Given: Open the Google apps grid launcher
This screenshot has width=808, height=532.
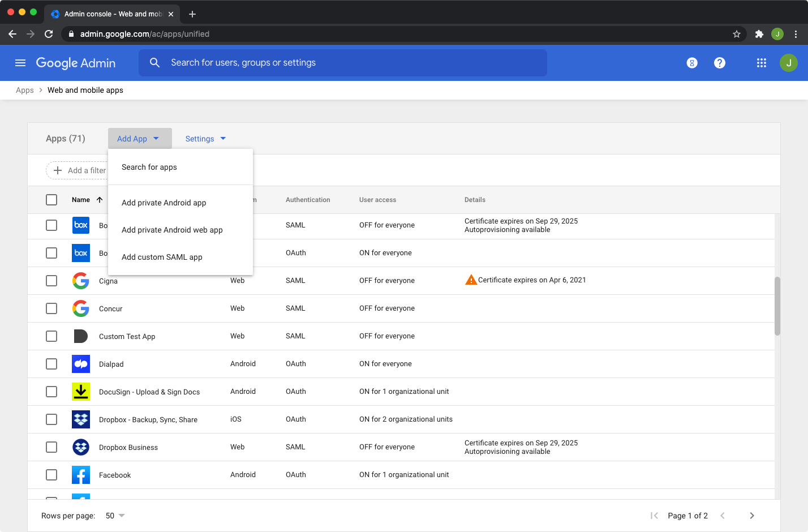Looking at the screenshot, I should coord(762,63).
